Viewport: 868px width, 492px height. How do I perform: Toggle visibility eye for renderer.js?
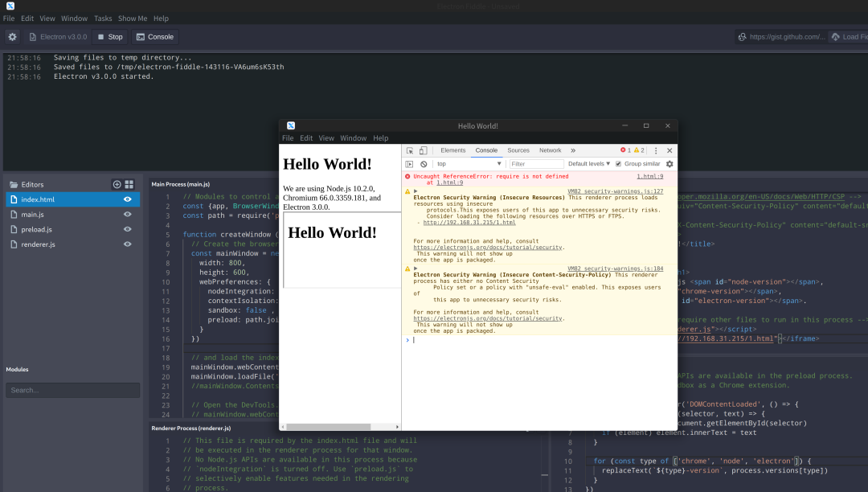pos(128,244)
